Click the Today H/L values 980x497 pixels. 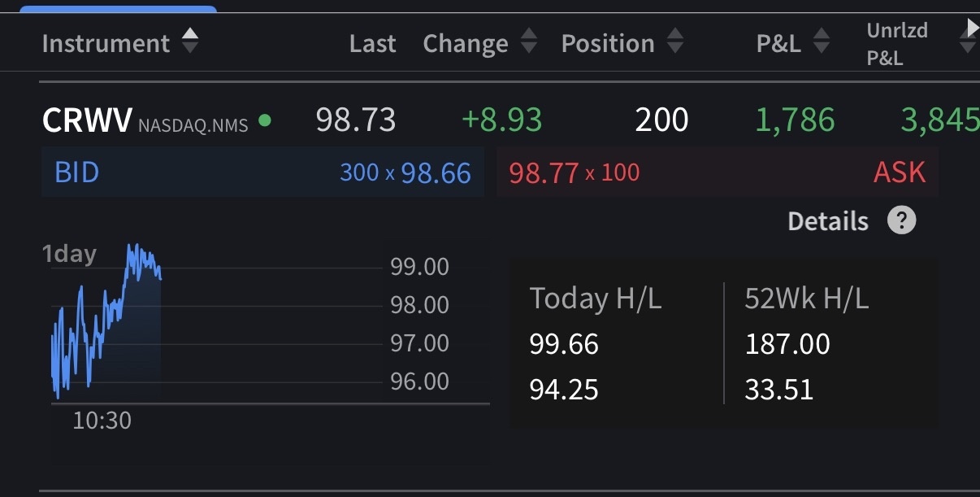point(564,367)
